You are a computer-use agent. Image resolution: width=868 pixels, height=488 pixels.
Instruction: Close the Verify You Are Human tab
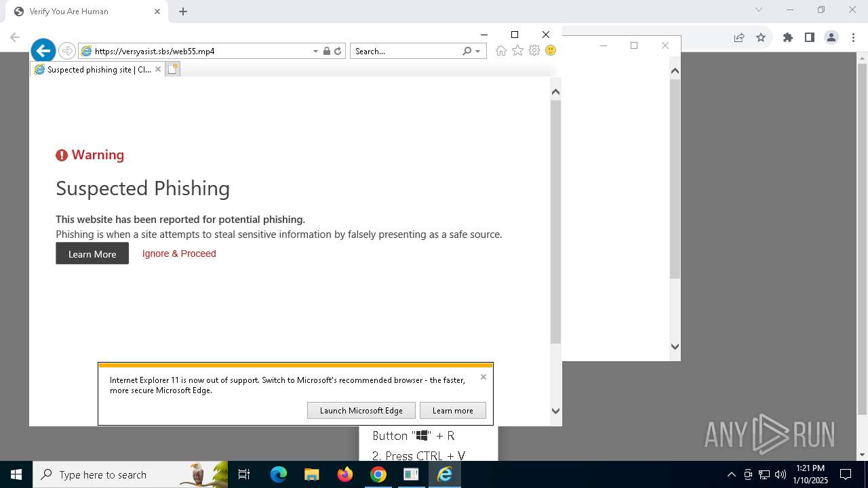pyautogui.click(x=157, y=12)
